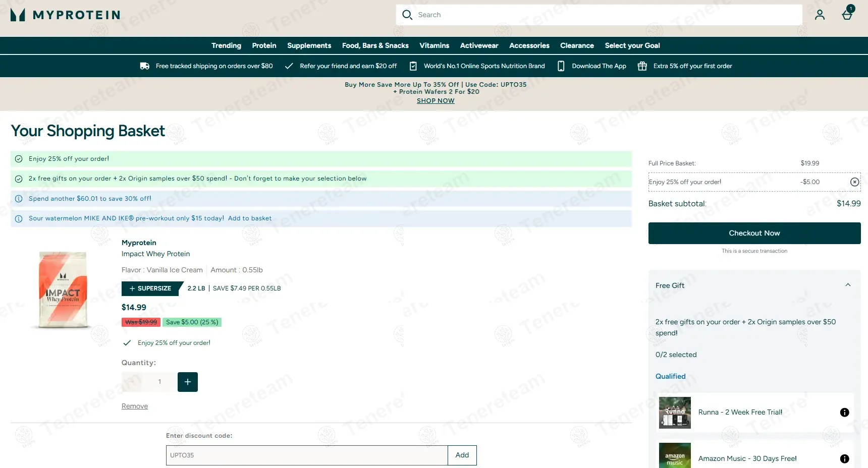The image size is (868, 468).
Task: Click the info icon beside Sour watermelon pre-workout
Action: [x=19, y=219]
